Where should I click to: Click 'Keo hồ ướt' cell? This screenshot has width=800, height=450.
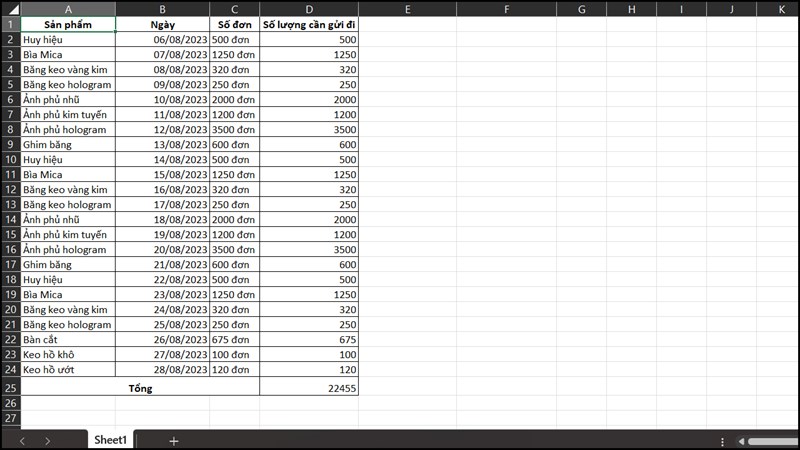[68, 369]
